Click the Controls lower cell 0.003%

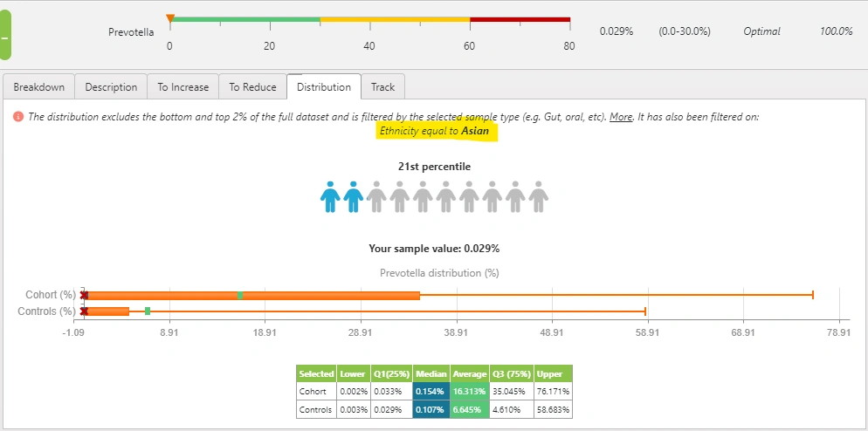[353, 410]
